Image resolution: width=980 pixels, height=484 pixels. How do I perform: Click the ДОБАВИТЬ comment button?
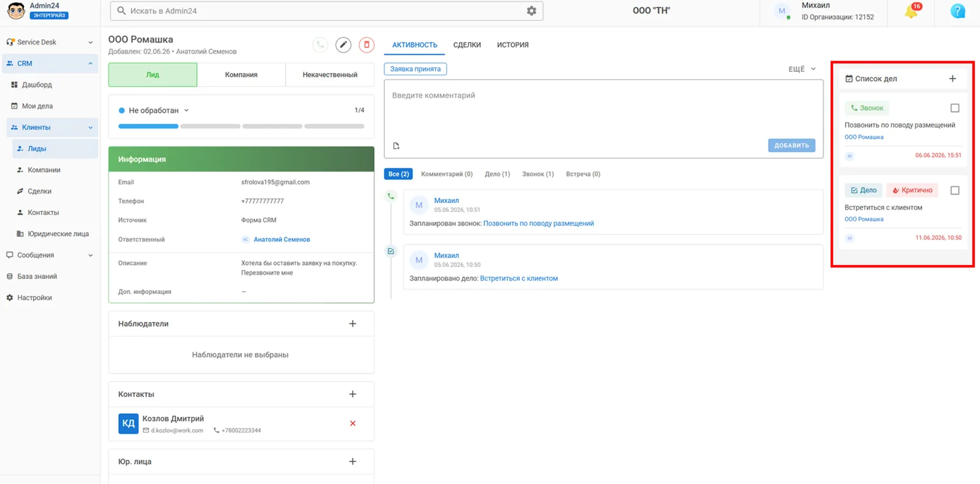[792, 145]
